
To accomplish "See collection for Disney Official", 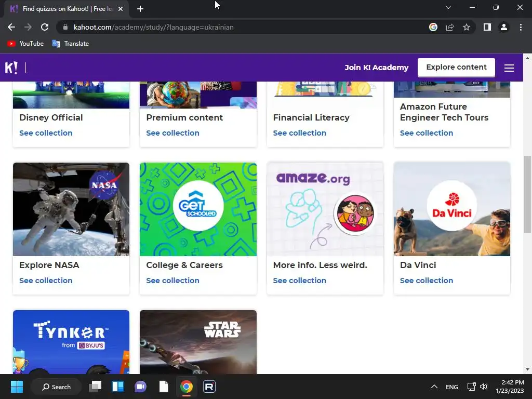I will point(46,133).
